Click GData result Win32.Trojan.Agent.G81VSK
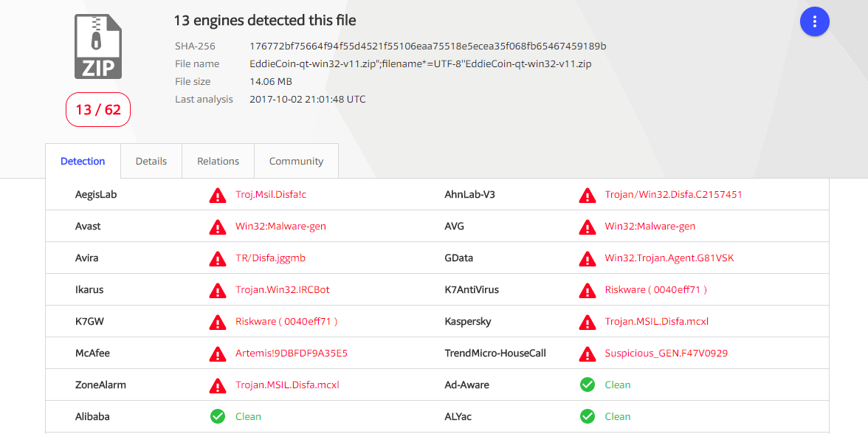868x434 pixels. click(x=669, y=258)
